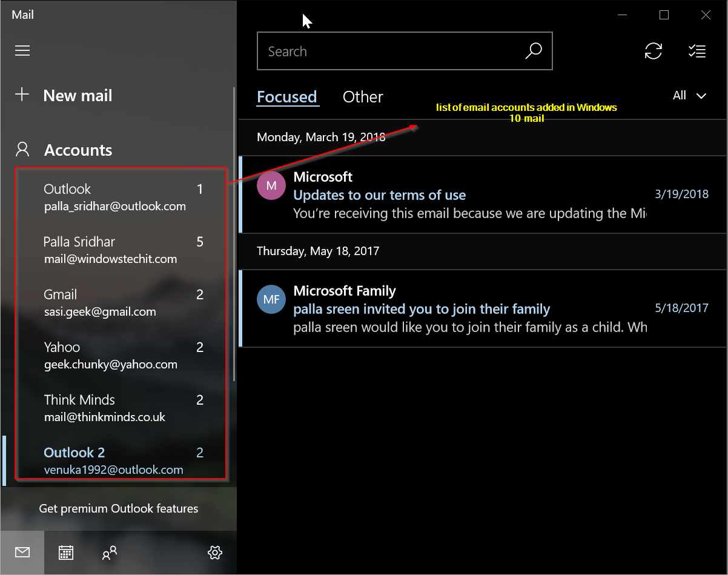Select the Think Minds account

[120, 408]
